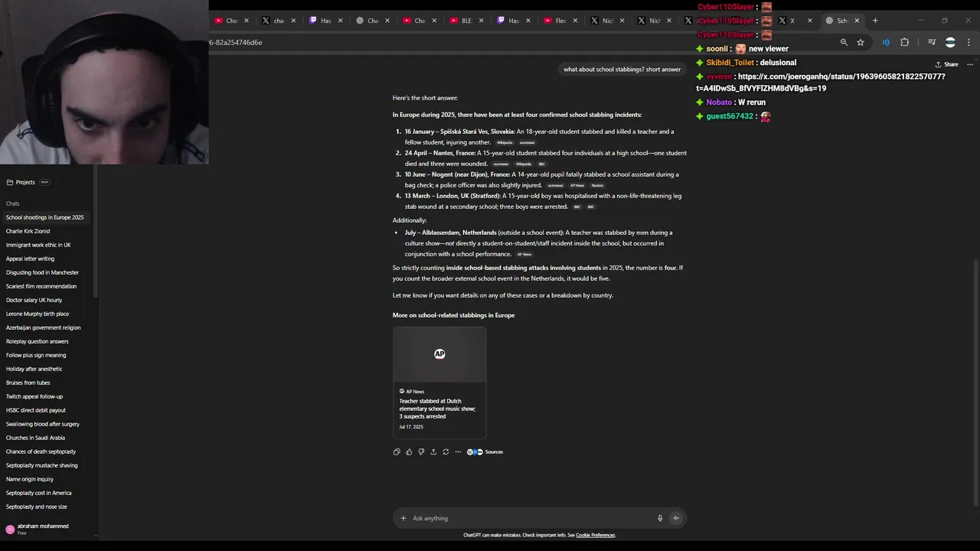Copy the ChatGPT response with copy icon
The height and width of the screenshot is (551, 980).
tap(397, 452)
